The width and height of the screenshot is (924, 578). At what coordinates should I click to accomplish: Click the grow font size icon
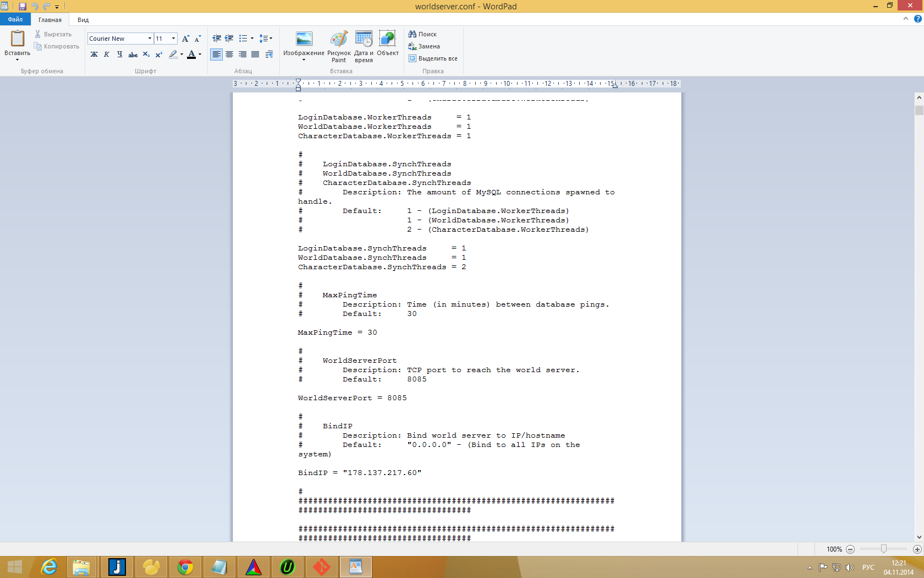click(186, 39)
